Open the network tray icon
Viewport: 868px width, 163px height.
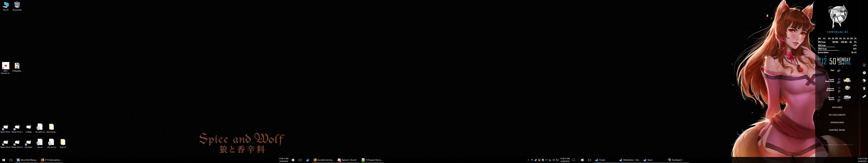pos(557,160)
